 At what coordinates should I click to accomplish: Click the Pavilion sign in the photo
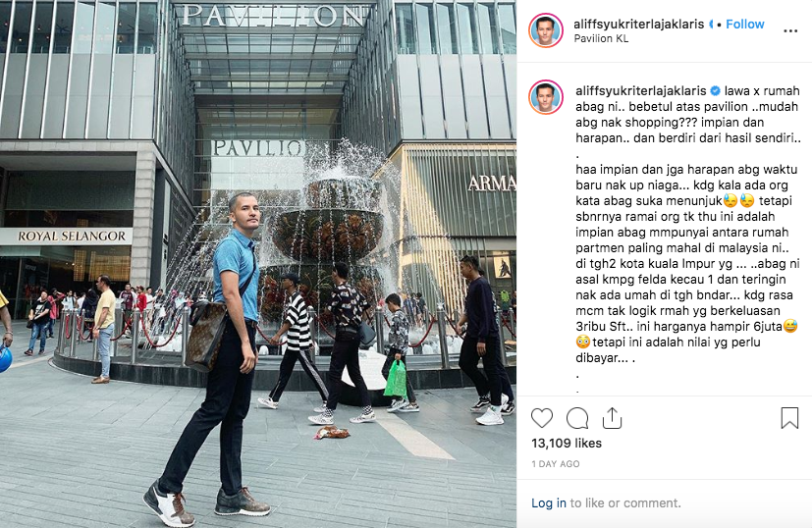[x=273, y=16]
